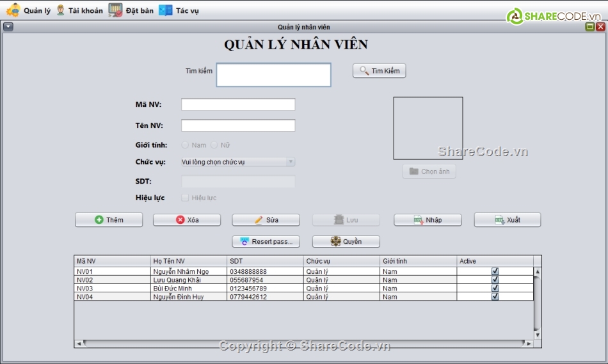Uncheck Active for Nguyễn Đình Huy
The height and width of the screenshot is (364, 608).
point(495,296)
